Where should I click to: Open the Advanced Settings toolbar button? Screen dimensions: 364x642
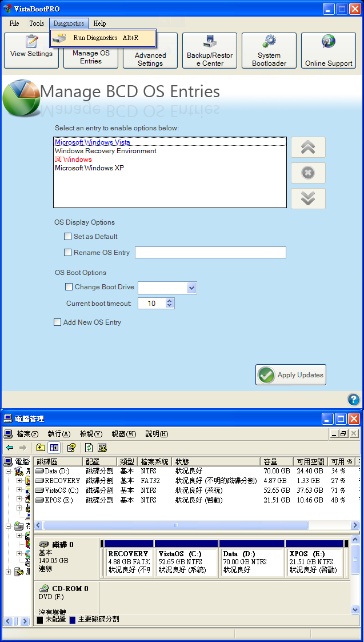point(150,51)
